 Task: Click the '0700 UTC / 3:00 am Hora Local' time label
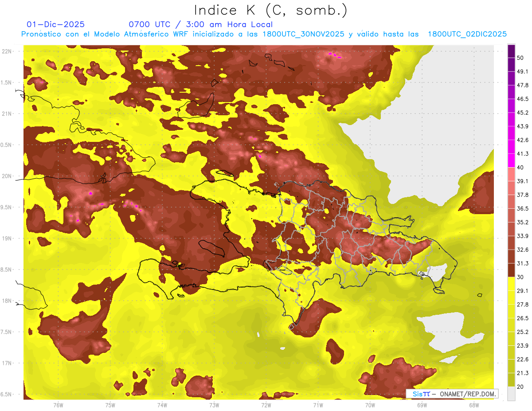[x=200, y=24]
